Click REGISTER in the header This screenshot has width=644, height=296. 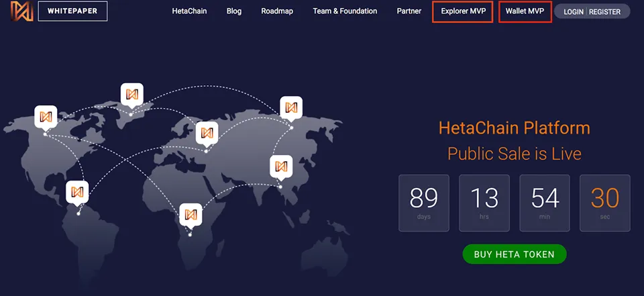click(605, 11)
